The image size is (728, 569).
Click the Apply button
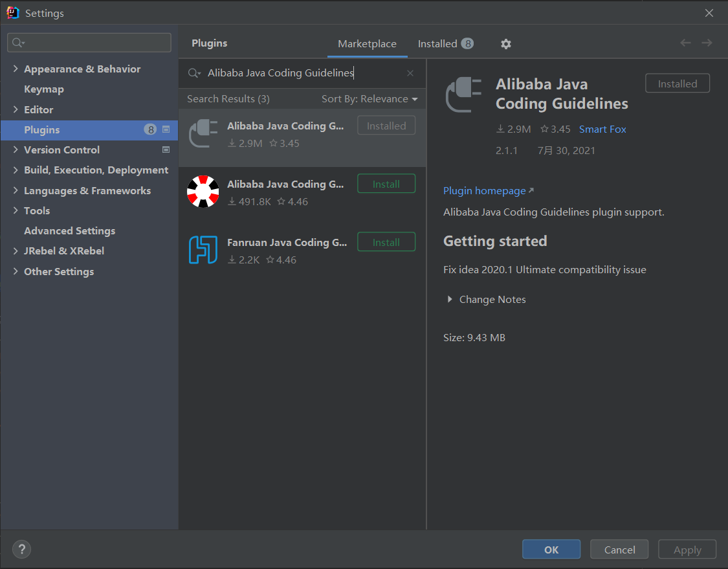(687, 550)
